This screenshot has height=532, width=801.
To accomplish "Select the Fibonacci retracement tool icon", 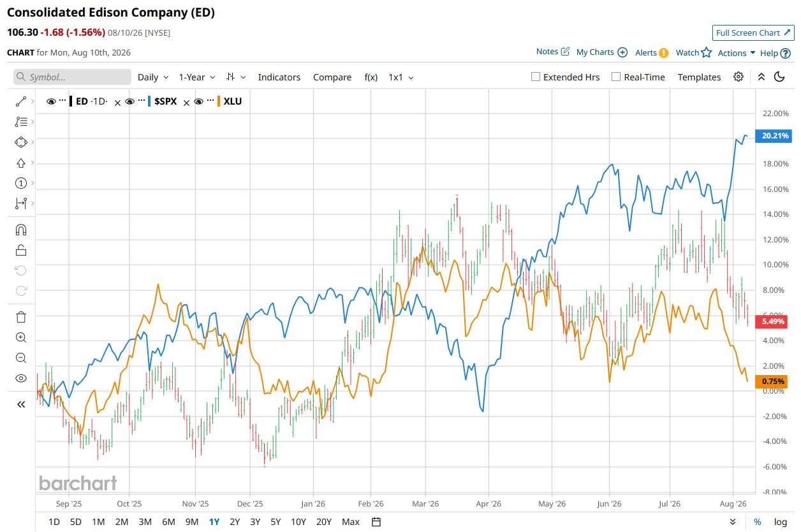I will [20, 122].
